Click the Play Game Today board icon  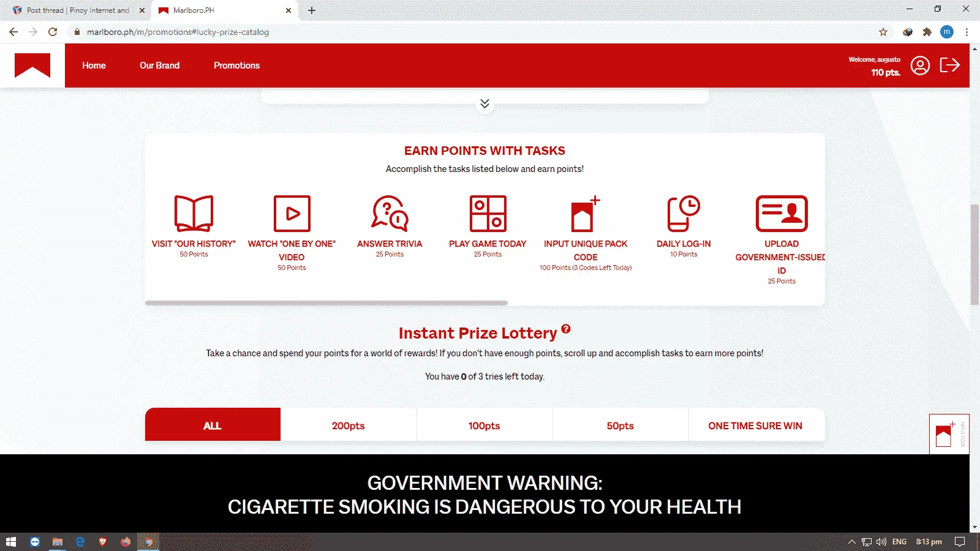point(488,213)
